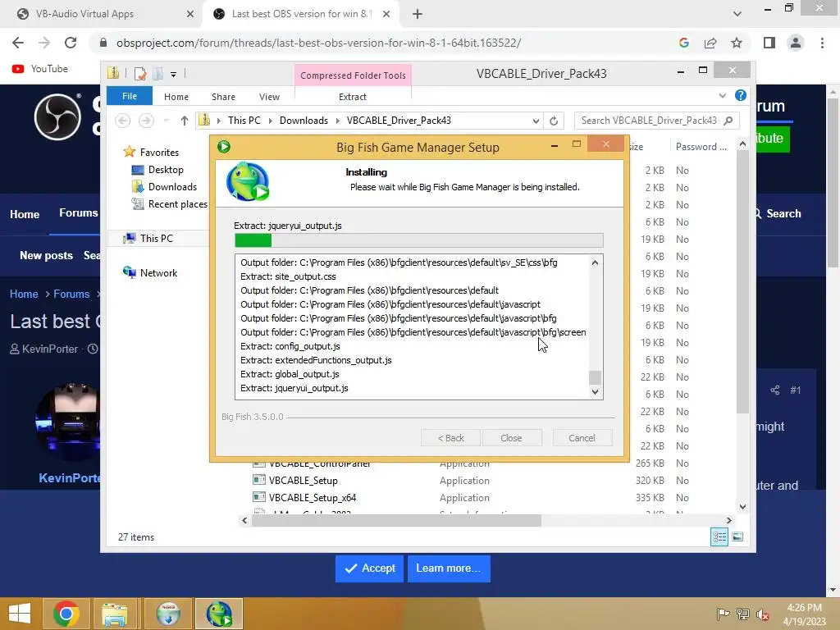The image size is (840, 630).
Task: Open Windows Start button
Action: click(20, 614)
